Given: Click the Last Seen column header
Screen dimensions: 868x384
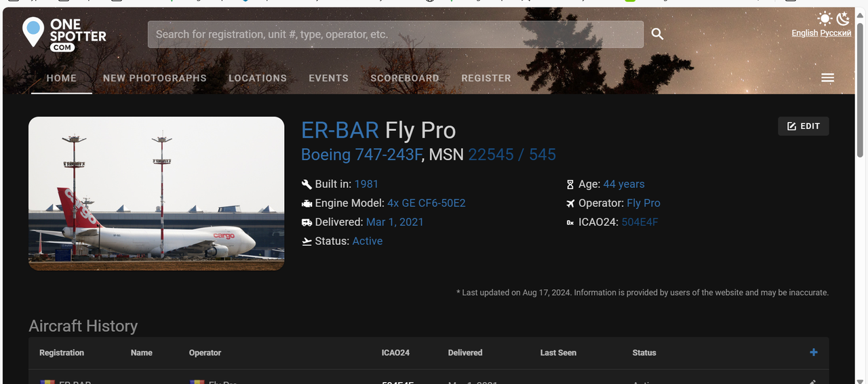Looking at the screenshot, I should (x=558, y=353).
